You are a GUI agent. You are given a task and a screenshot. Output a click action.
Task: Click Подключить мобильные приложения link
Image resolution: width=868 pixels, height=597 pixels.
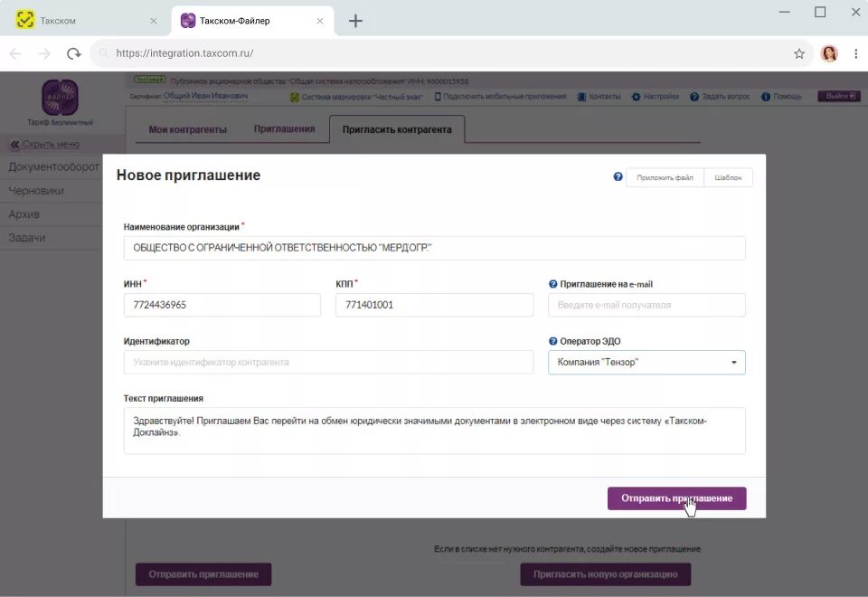click(x=500, y=97)
